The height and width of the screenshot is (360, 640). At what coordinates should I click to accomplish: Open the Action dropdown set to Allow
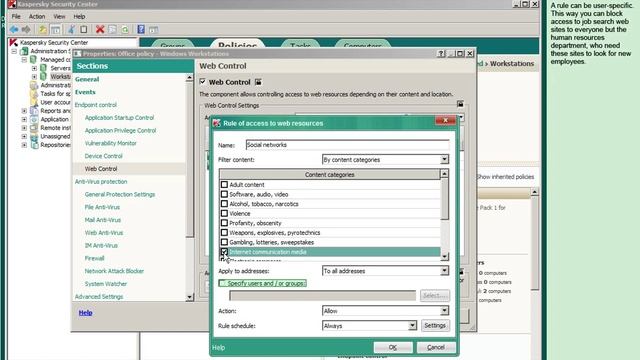[x=444, y=311]
